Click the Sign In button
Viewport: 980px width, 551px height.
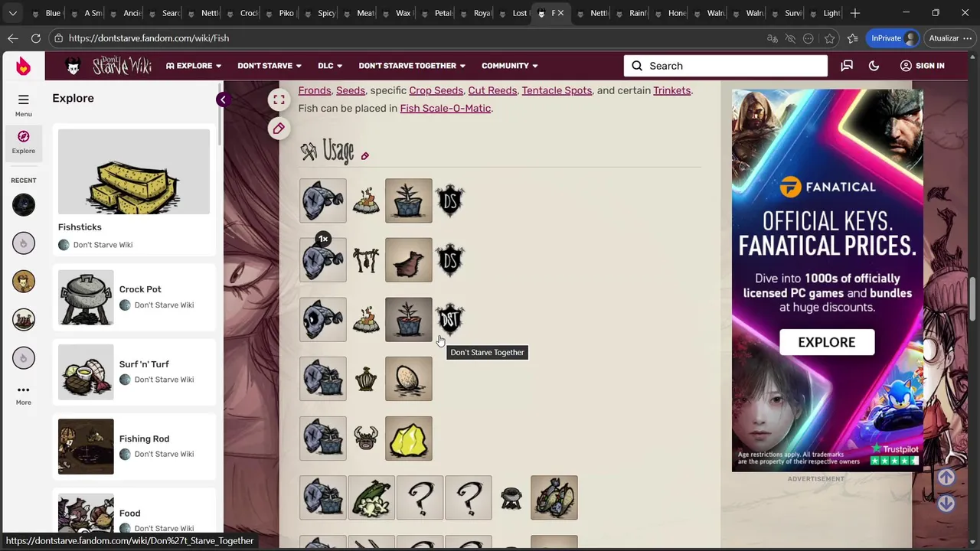point(922,66)
